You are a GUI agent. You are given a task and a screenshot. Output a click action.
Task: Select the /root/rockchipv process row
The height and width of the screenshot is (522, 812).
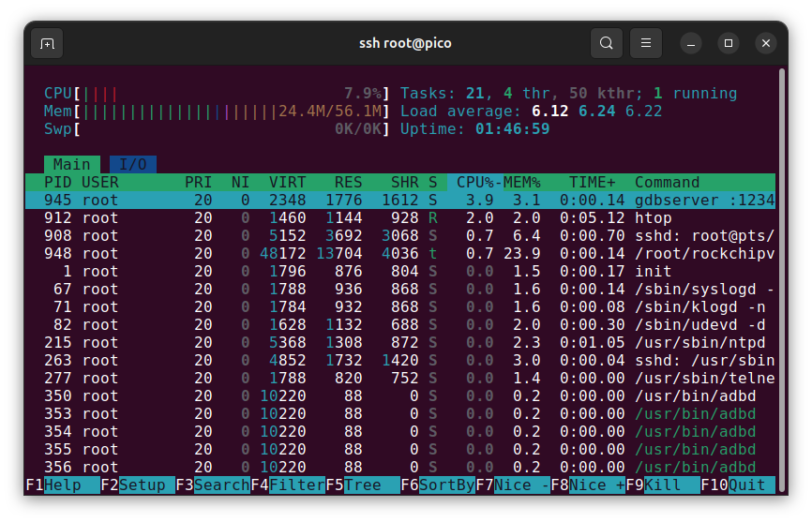[400, 253]
